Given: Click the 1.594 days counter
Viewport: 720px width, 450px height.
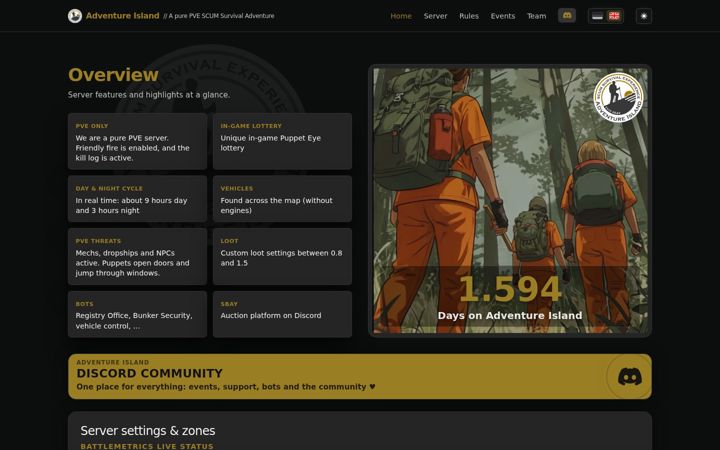Looking at the screenshot, I should (510, 289).
